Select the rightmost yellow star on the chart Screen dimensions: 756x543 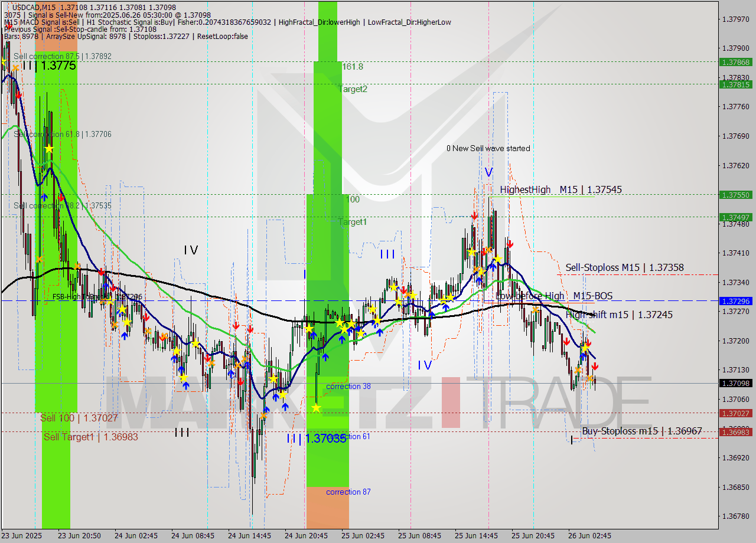(x=585, y=348)
